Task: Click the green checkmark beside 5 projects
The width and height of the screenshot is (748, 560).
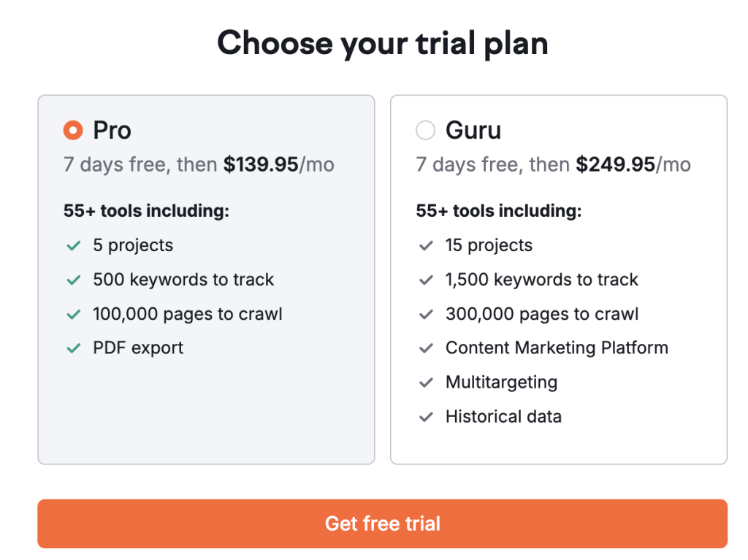Action: (72, 245)
